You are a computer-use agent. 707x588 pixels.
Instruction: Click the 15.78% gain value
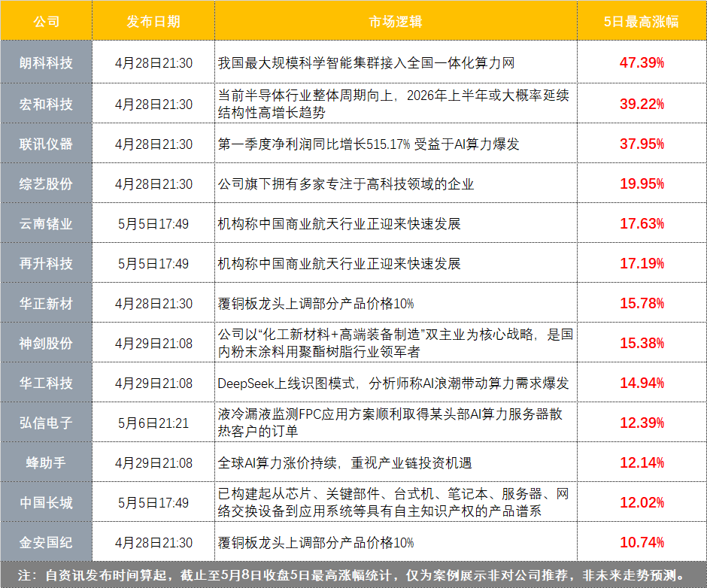(642, 303)
